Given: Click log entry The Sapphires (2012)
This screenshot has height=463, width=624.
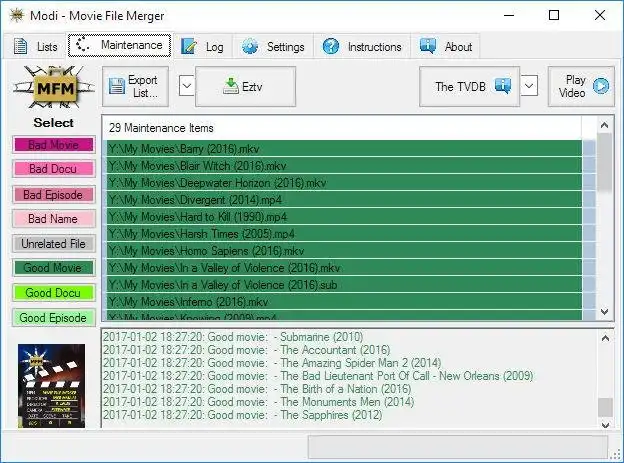Looking at the screenshot, I should coord(242,415).
